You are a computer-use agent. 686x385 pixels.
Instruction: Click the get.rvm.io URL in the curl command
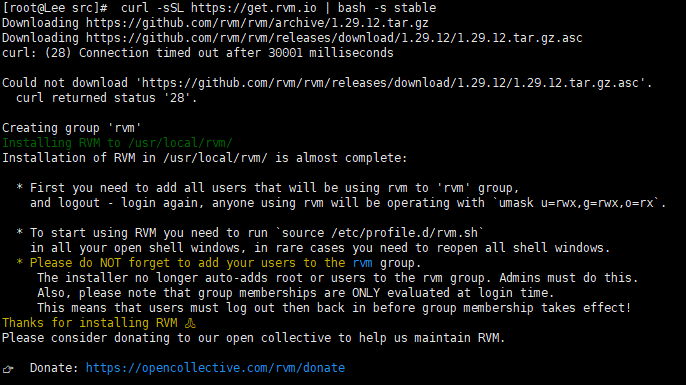coord(254,8)
